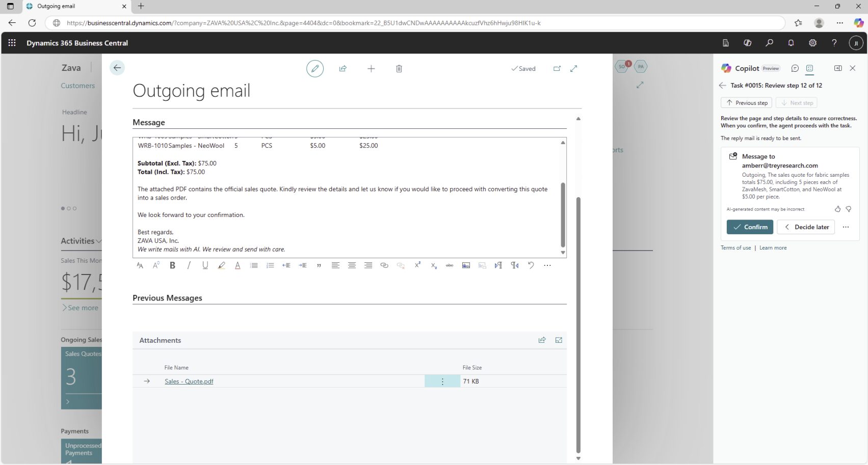Set left-to-right text direction
This screenshot has height=465, width=868.
click(498, 265)
